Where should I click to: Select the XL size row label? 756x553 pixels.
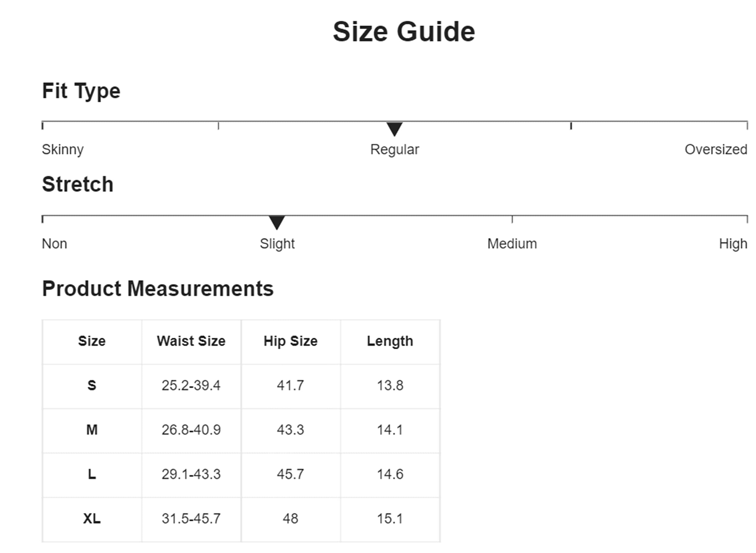[92, 519]
